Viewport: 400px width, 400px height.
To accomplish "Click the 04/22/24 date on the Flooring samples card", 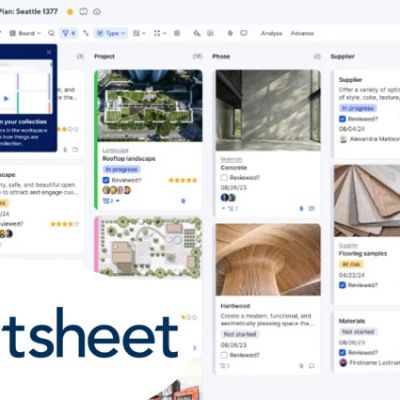I will point(352,275).
